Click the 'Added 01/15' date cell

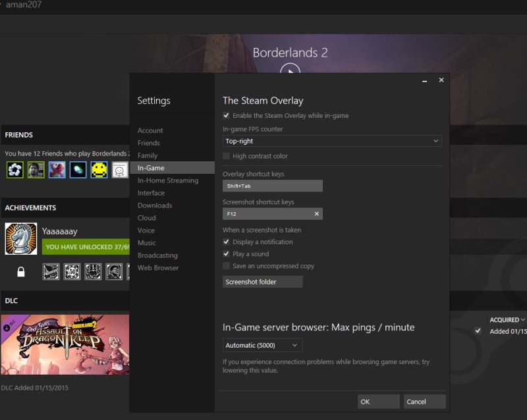[x=508, y=331]
